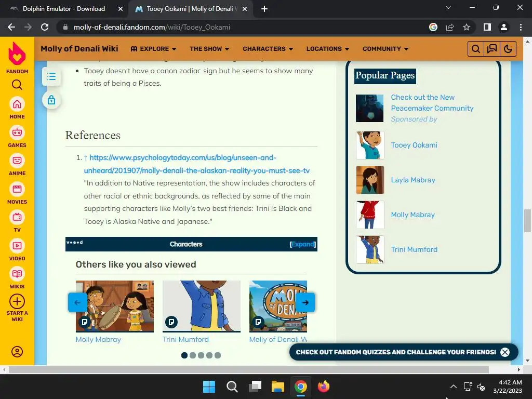Click the horizontal scrollbar
The height and width of the screenshot is (399, 532).
[248, 369]
